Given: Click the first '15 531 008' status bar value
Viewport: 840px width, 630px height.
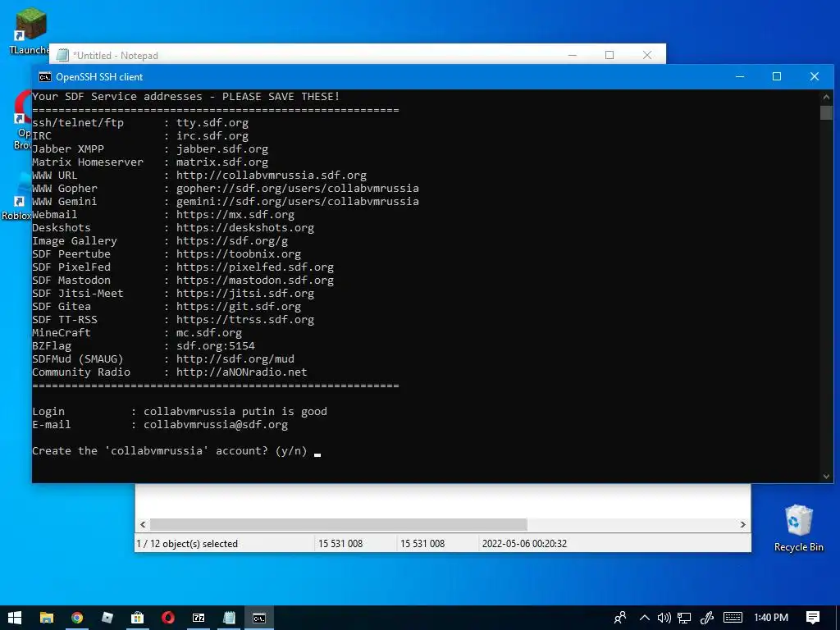Looking at the screenshot, I should click(340, 544).
